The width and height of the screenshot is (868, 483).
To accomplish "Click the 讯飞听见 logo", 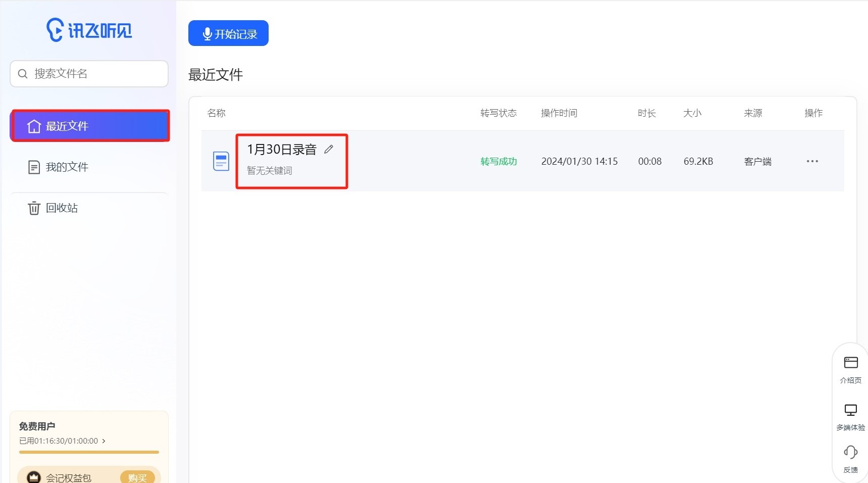I will [x=89, y=30].
